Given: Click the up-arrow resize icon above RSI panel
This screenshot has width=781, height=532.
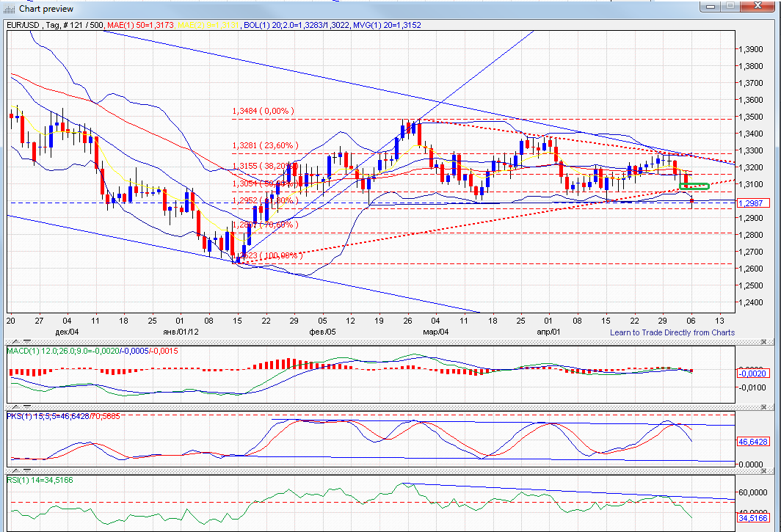Looking at the screenshot, I should [x=15, y=470].
